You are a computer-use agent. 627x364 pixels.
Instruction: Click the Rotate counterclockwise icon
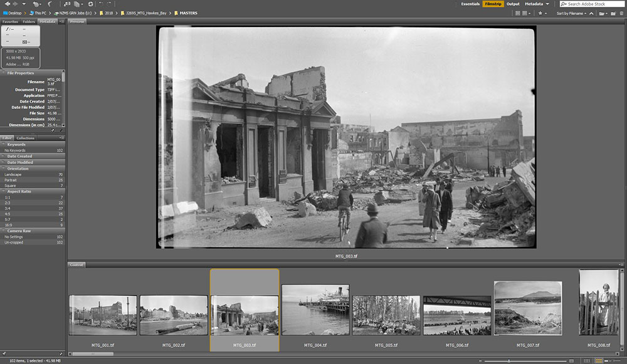[100, 4]
